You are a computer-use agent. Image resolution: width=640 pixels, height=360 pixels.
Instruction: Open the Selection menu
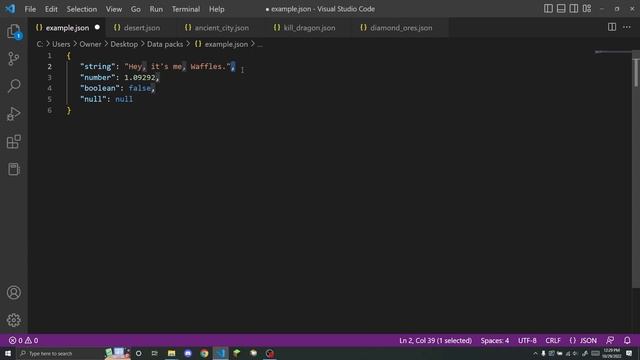tap(82, 9)
